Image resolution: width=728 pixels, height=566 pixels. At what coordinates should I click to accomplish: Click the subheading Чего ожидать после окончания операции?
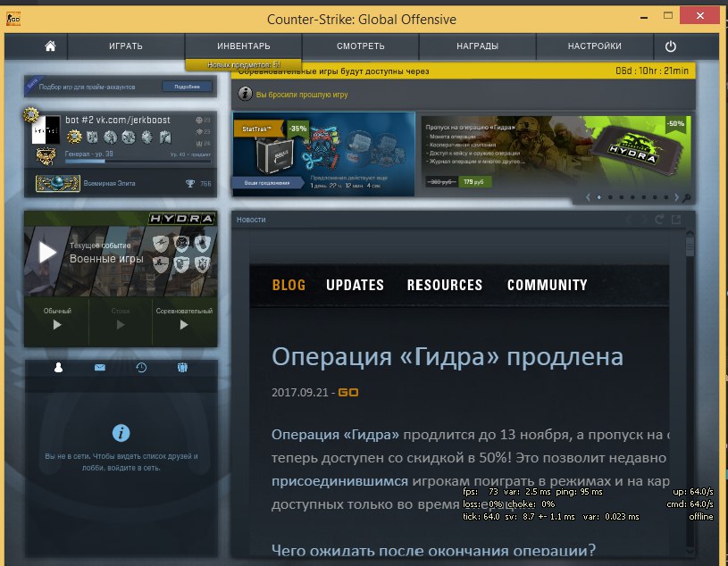(433, 551)
